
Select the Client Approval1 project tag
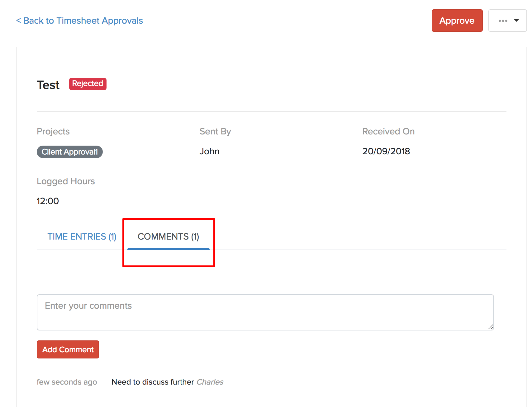point(69,152)
